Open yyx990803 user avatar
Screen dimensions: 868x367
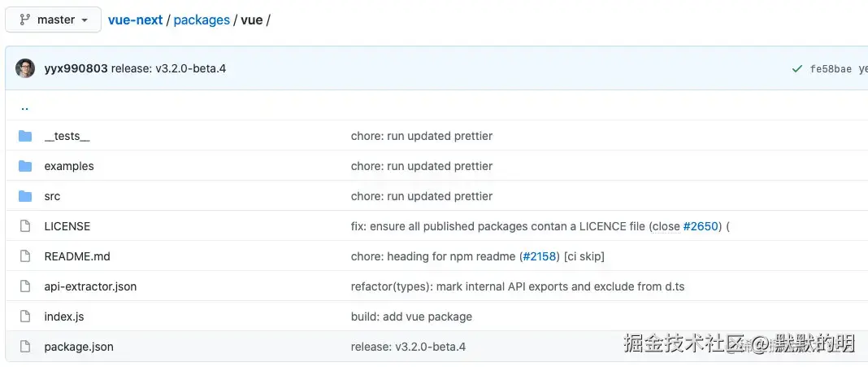[25, 68]
